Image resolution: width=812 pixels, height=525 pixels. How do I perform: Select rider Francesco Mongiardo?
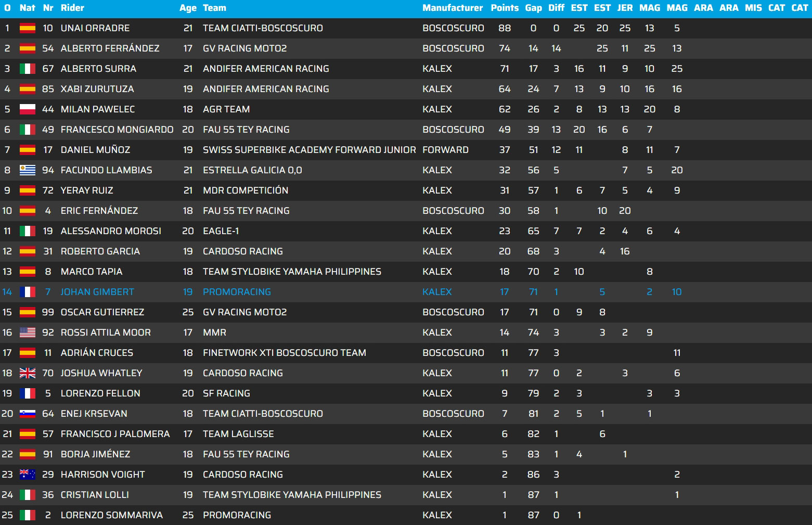point(117,130)
